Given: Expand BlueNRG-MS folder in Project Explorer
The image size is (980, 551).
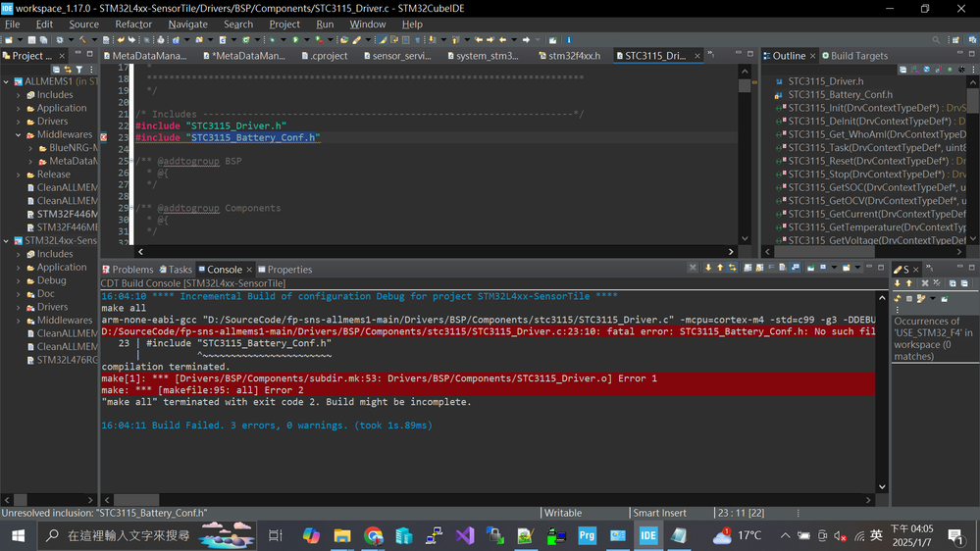Looking at the screenshot, I should [30, 148].
